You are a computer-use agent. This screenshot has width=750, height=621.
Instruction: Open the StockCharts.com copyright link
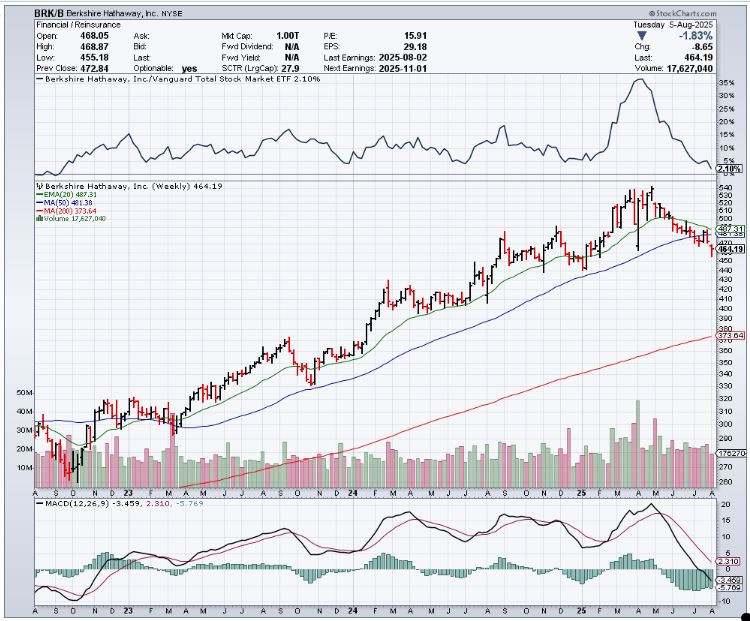[x=683, y=13]
